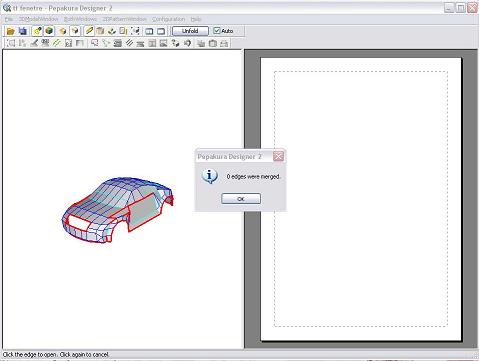Open the 2DPatternWindow menu
This screenshot has width=479, height=361.
click(x=124, y=19)
